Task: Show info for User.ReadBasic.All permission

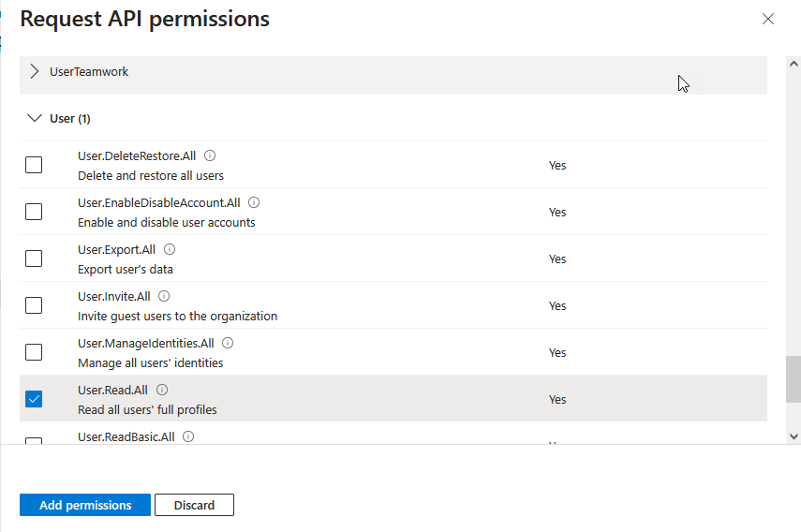Action: tap(188, 436)
